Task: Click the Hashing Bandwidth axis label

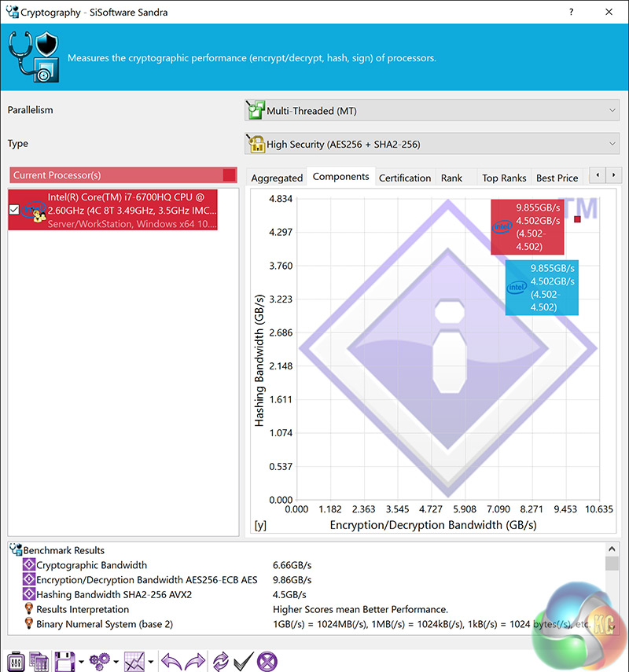Action: tap(259, 361)
